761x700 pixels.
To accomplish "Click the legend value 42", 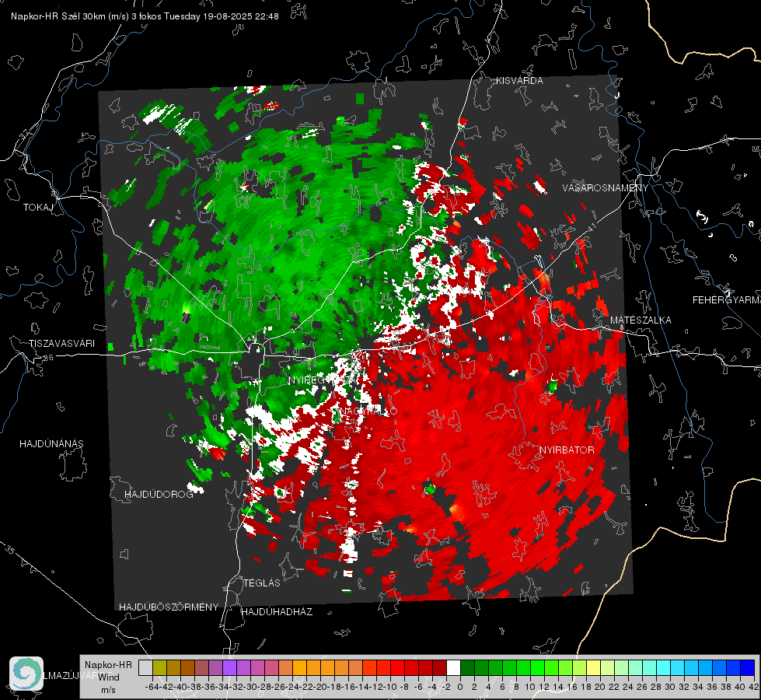I will coord(753,687).
